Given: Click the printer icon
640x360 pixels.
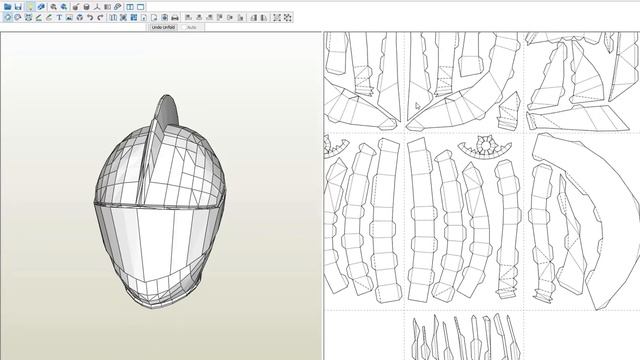Looking at the screenshot, I should (175, 18).
